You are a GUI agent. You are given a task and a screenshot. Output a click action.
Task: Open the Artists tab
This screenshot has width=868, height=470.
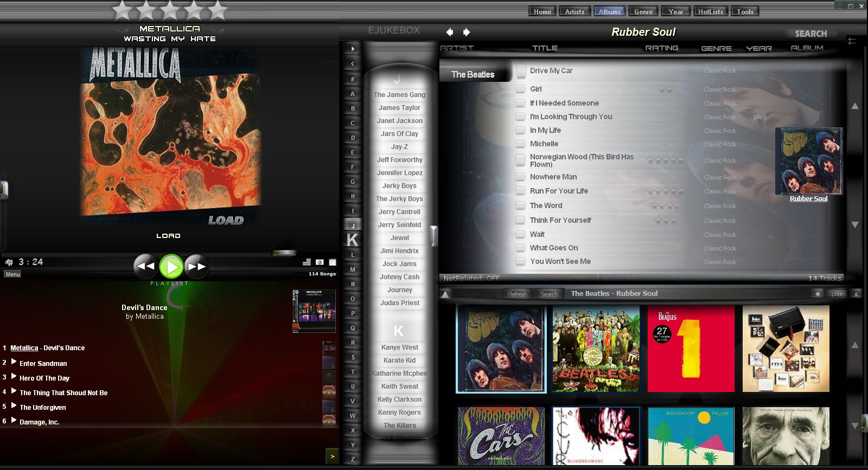point(575,11)
